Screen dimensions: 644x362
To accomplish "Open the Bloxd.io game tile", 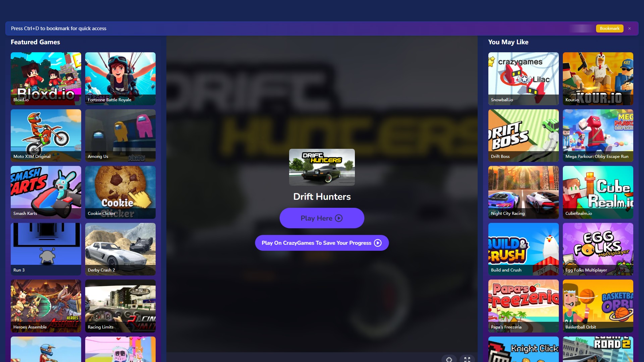I will point(46,78).
